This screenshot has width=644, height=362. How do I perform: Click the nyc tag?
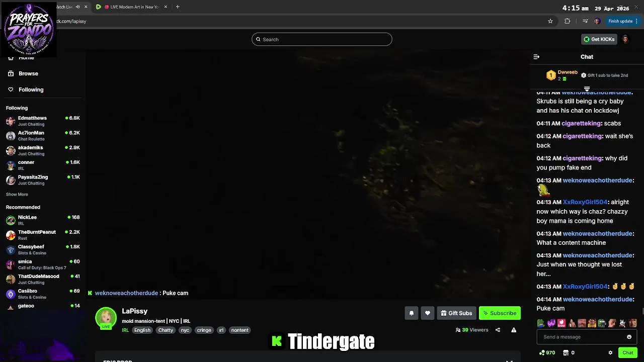[x=185, y=330]
